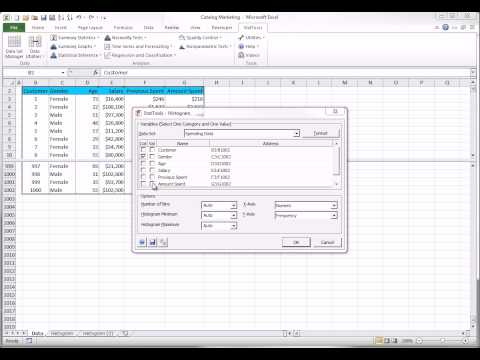Open Nonparametric Tests in the ribbon
Viewport: 480px width, 360px height.
(x=205, y=46)
